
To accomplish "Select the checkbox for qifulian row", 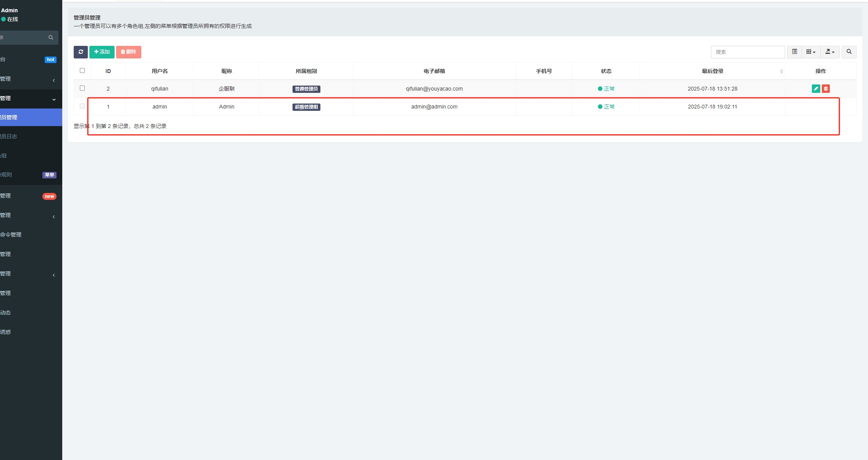I will coord(82,88).
